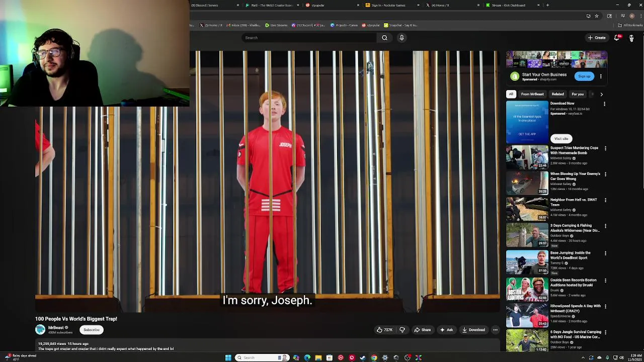The image size is (644, 362).
Task: Open more actions for the video
Action: (495, 330)
